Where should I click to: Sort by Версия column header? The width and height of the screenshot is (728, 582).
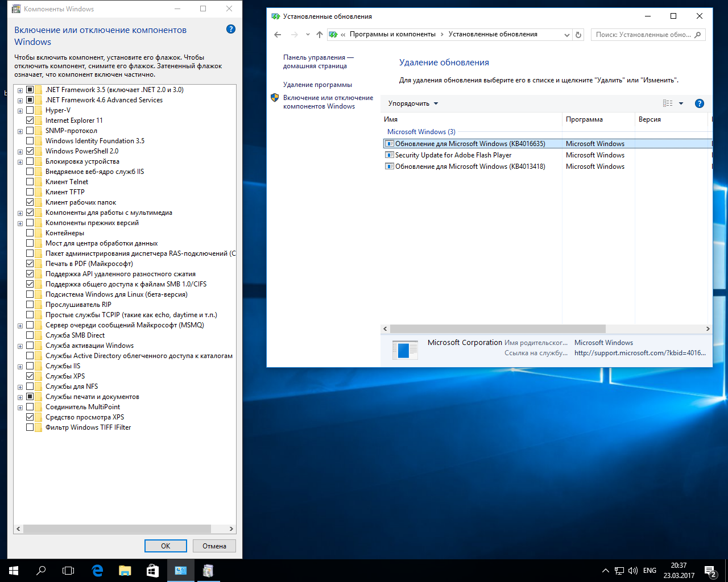point(672,119)
